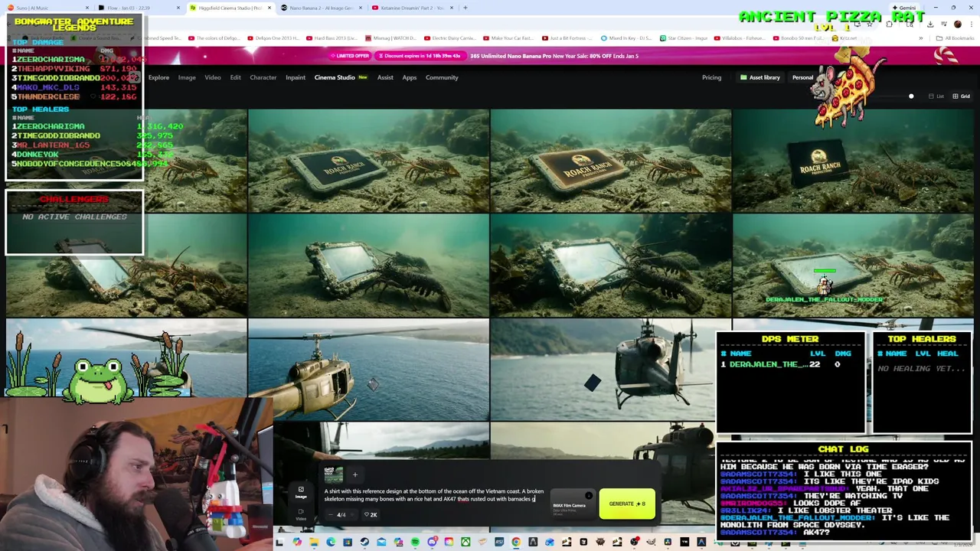Open the 2K resolution selector
The width and height of the screenshot is (980, 551).
[371, 515]
